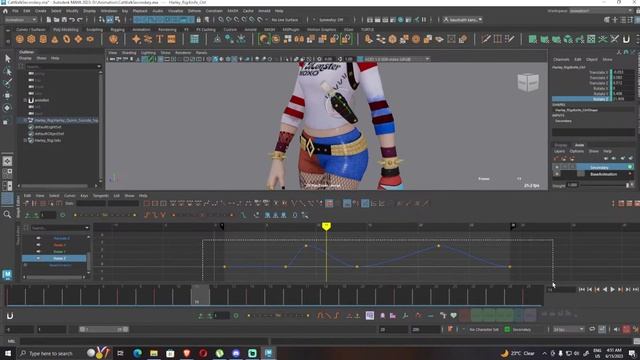640x360 pixels.
Task: Click the playback range slider bar
Action: [x=104, y=329]
